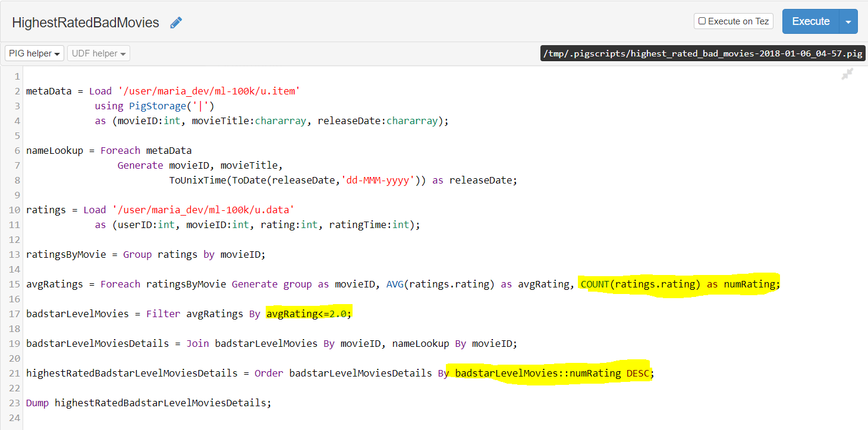Place cursor in the metaData Load line
Viewport: 868px width, 430px height.
click(163, 91)
